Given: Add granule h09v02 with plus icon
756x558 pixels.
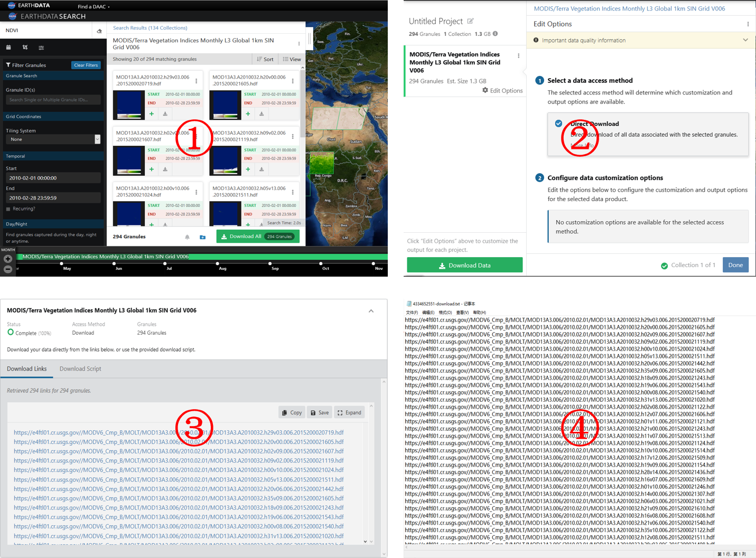Looking at the screenshot, I should click(248, 169).
